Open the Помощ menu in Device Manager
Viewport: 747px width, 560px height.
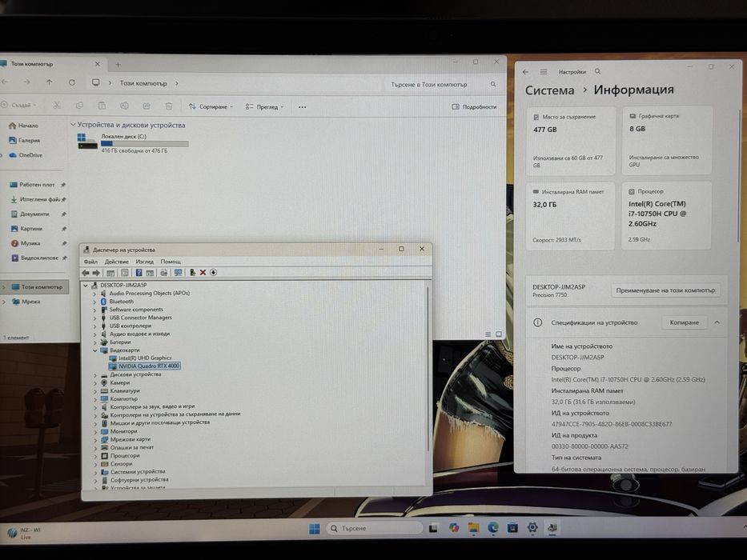pos(171,262)
